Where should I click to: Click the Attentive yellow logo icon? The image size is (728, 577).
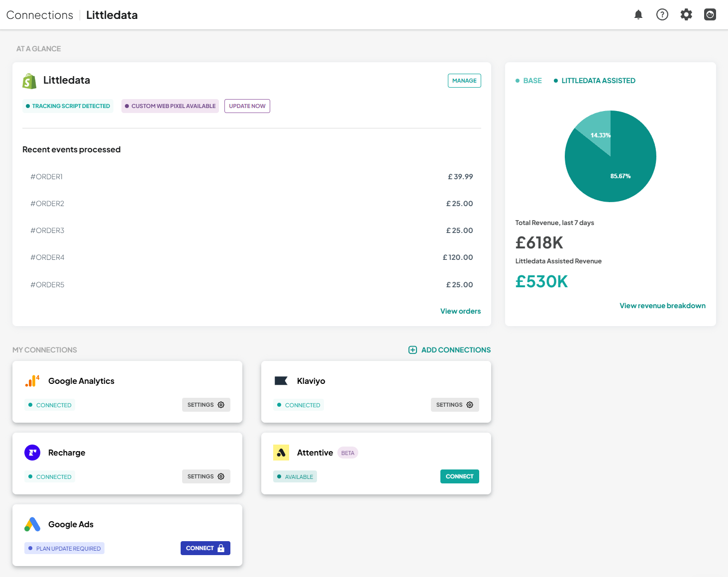(x=281, y=453)
